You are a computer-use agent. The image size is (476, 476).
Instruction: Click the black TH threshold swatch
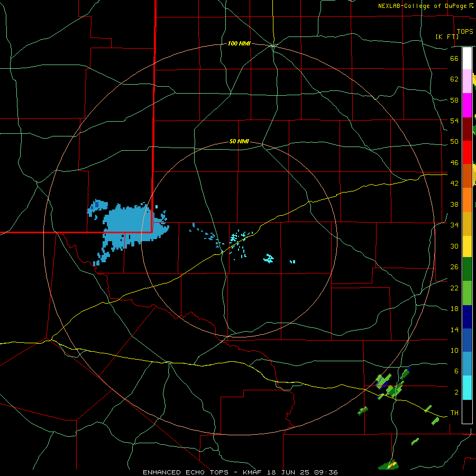(x=467, y=411)
